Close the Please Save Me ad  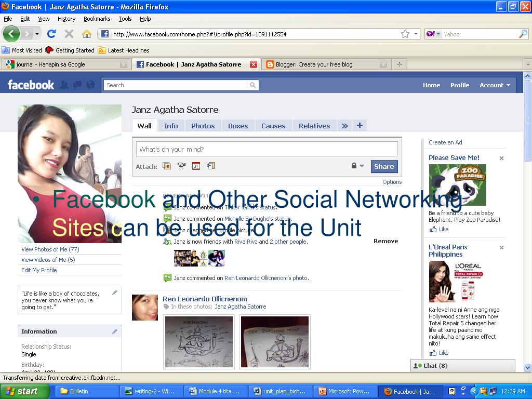pos(501,158)
